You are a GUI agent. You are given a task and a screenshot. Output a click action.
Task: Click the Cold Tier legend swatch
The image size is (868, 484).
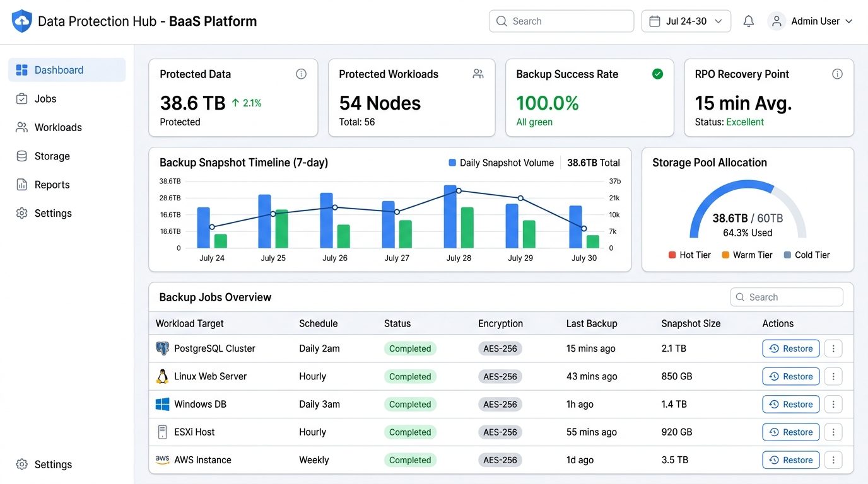click(787, 255)
